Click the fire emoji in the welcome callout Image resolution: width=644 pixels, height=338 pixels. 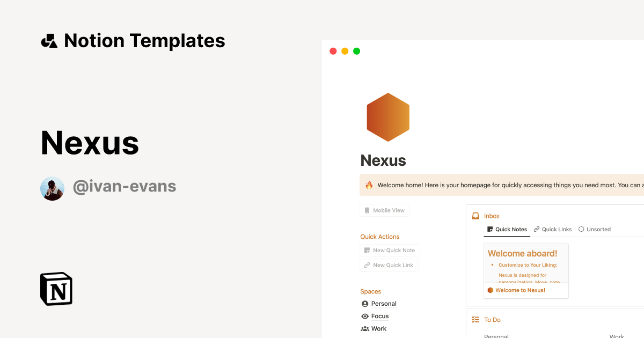point(368,185)
